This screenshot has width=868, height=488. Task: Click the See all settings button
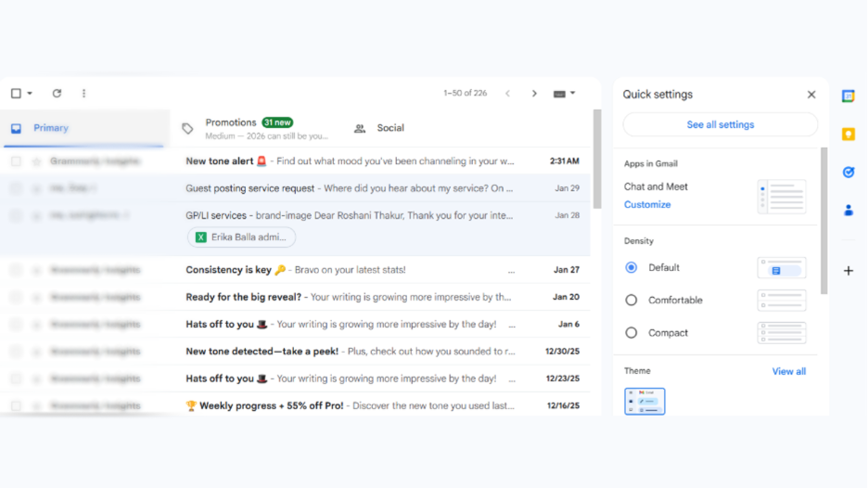(720, 124)
